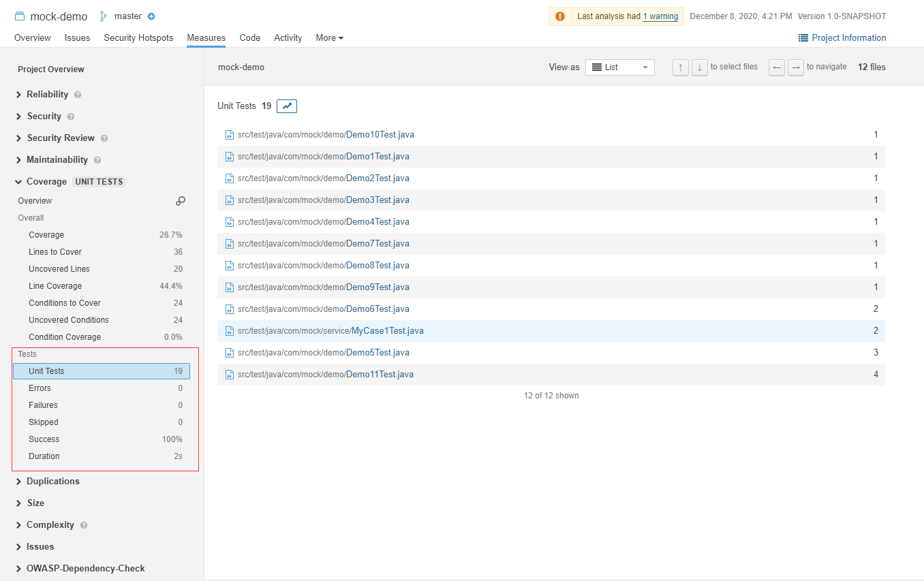Click the help icon beside Security Review
This screenshot has height=581, width=924.
pos(104,138)
